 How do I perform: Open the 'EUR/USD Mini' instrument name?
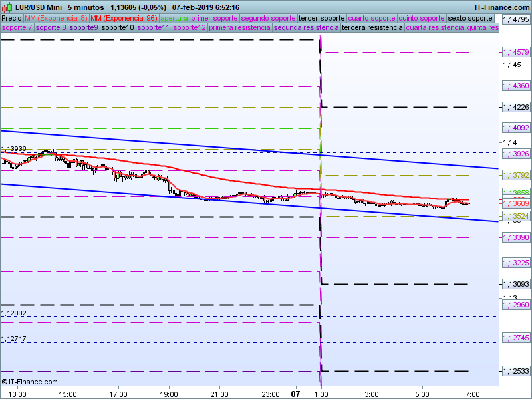39,7
